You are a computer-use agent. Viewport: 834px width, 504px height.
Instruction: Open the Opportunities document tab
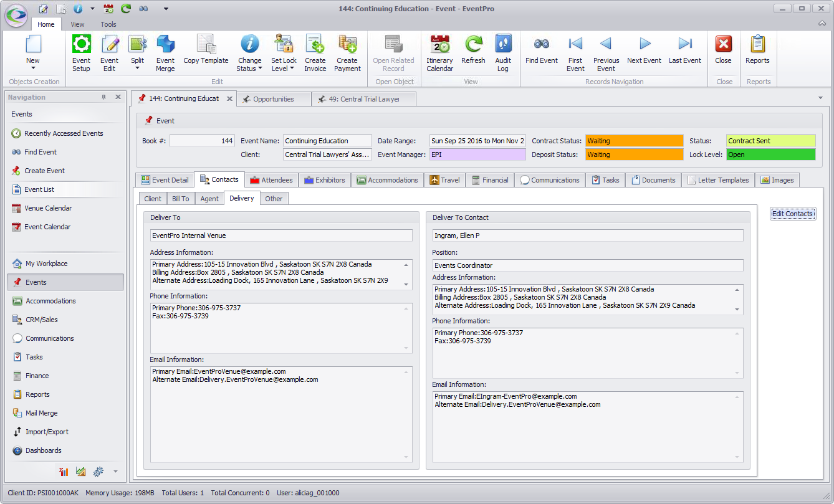click(274, 99)
